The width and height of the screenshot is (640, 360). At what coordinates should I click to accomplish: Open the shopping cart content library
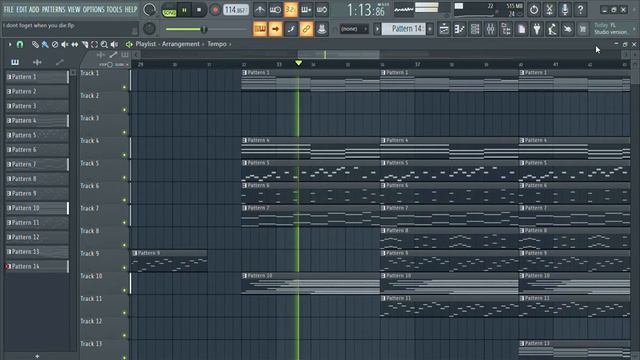(583, 29)
